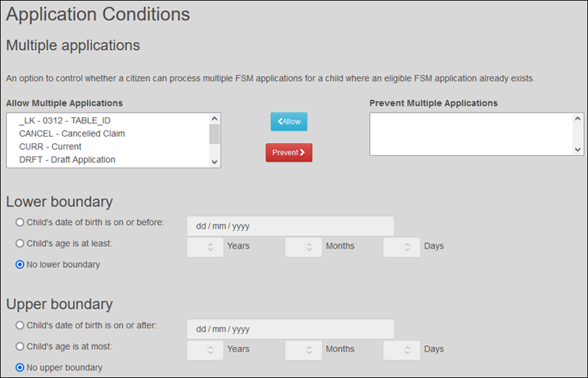This screenshot has width=588, height=378.
Task: Choose the No lower boundary option
Action: click(x=20, y=265)
